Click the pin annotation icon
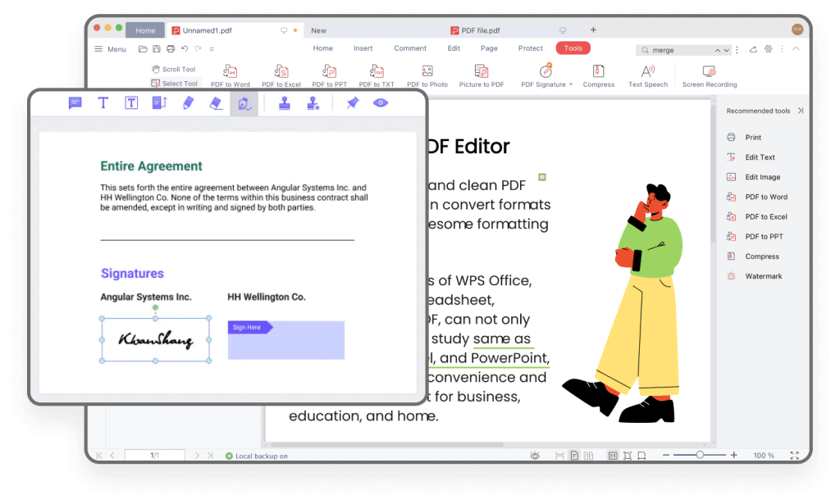This screenshot has height=504, width=840. coord(354,102)
